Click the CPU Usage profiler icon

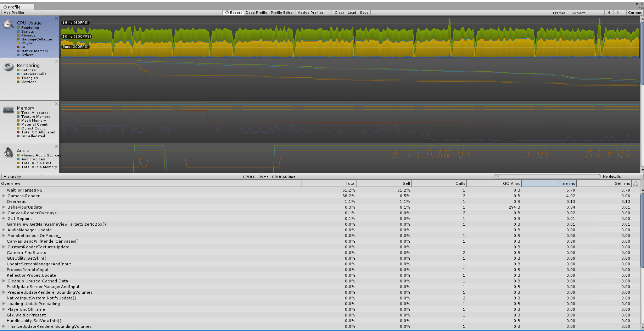(9, 24)
